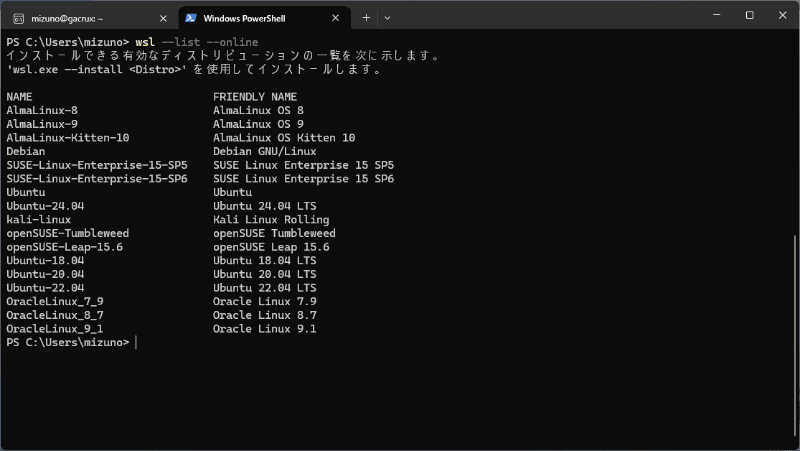Click the openSUSE-Leap-15.6 name entry
Screen dimensions: 800x451
tap(65, 247)
